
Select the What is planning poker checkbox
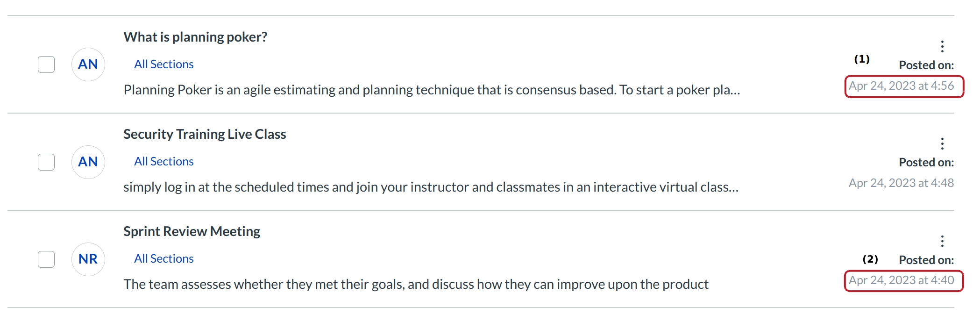pos(46,64)
